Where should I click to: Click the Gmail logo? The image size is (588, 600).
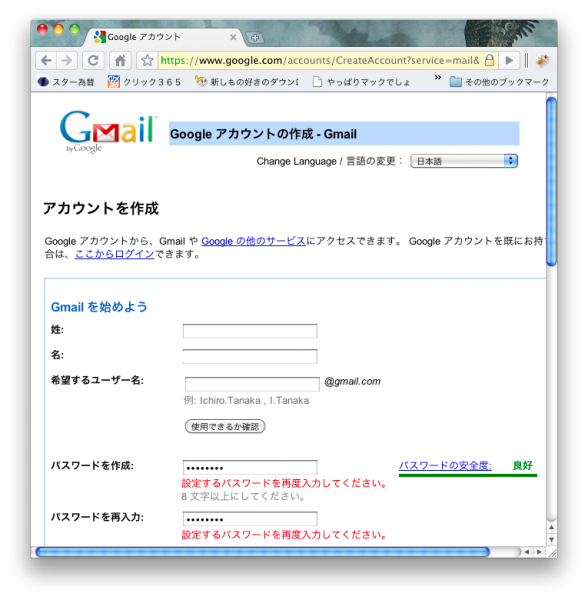(108, 131)
